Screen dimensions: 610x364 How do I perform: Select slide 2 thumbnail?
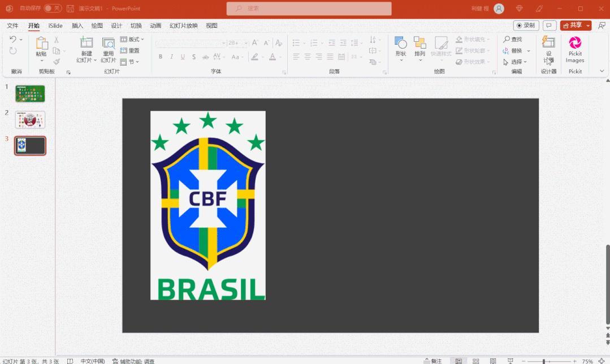[30, 120]
